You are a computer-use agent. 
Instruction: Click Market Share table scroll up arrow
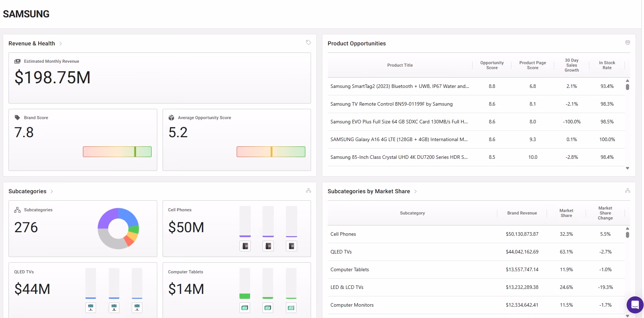(627, 229)
